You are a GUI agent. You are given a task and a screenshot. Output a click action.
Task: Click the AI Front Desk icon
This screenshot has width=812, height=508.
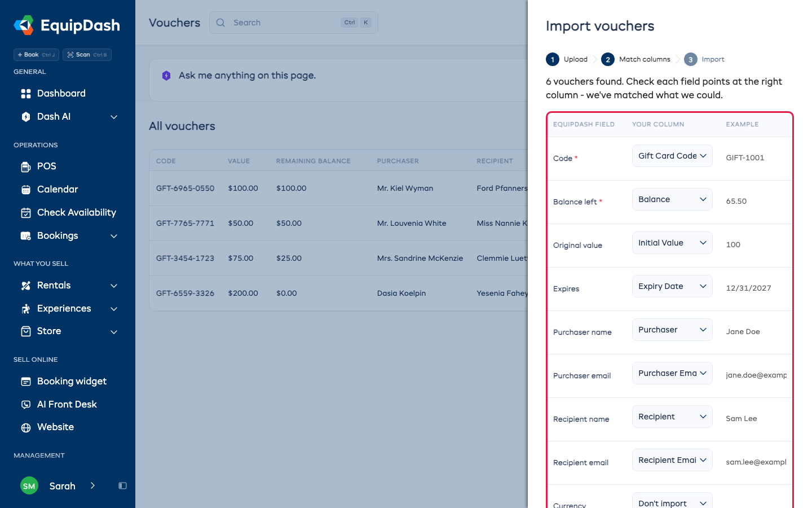26,405
